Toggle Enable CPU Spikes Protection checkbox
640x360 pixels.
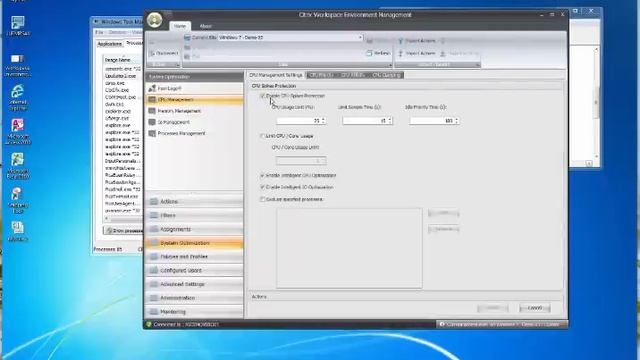coord(262,96)
